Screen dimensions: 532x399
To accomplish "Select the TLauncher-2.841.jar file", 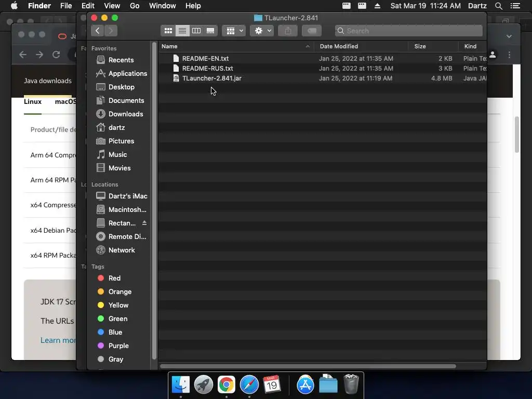I will pos(323,78).
